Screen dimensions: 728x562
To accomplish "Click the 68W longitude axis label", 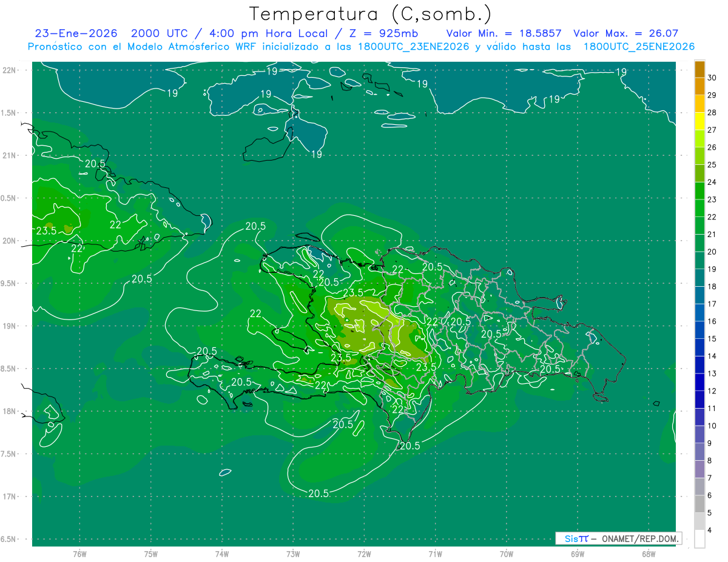I will pos(648,554).
